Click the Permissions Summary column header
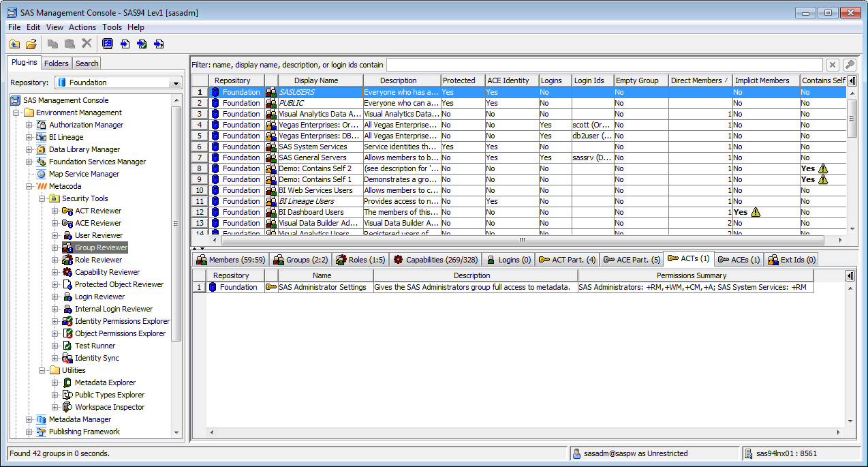 click(696, 275)
